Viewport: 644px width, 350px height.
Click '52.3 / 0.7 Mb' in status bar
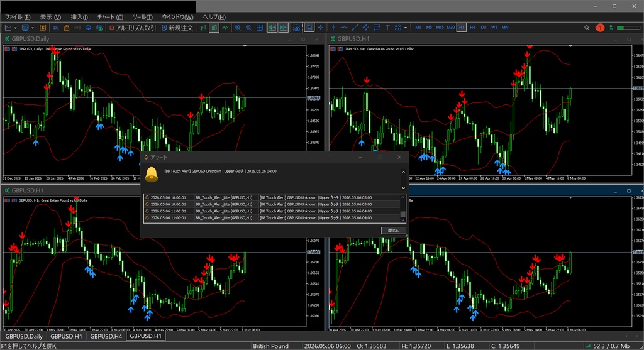[611, 346]
